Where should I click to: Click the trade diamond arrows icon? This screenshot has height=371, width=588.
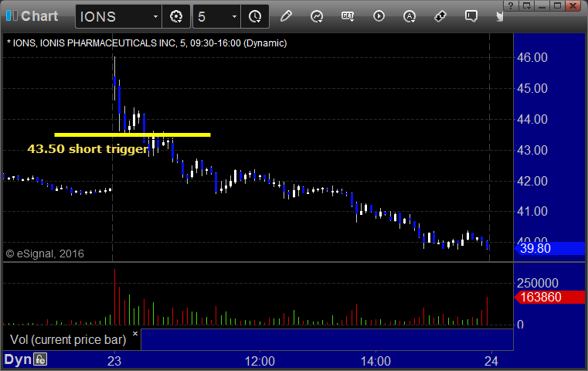[x=440, y=16]
